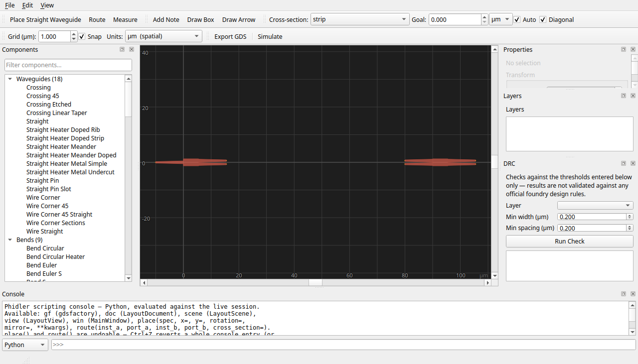Click the Grid (µm) value field
The height and width of the screenshot is (364, 638).
(54, 36)
